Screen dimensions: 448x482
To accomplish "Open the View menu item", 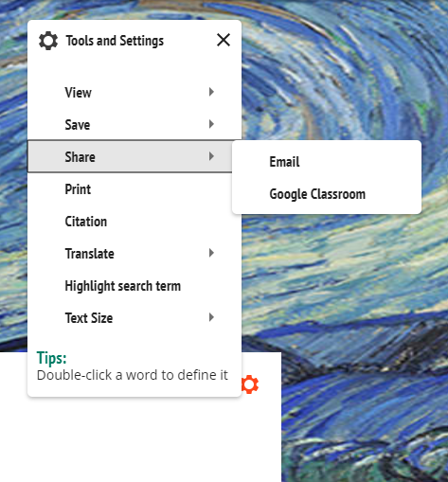I will (134, 92).
